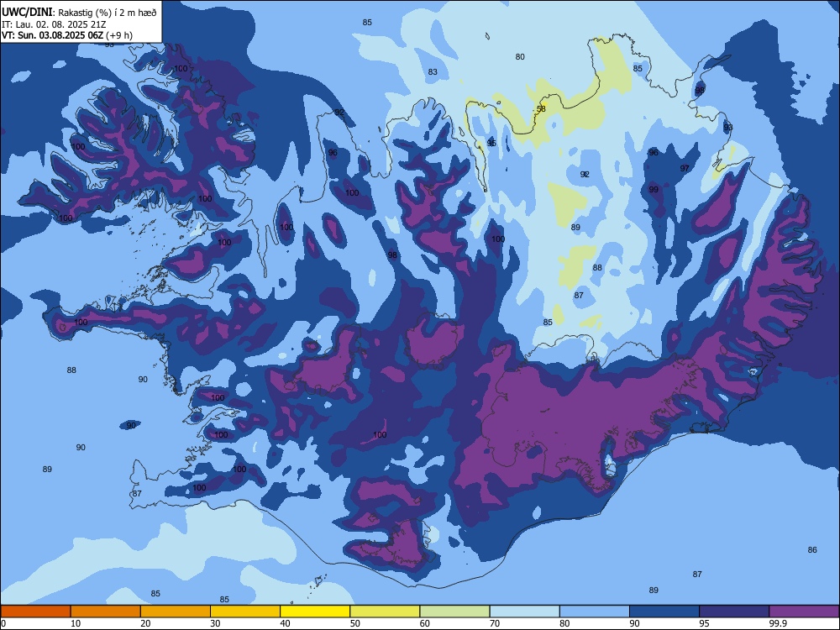Click the pale blue 70–80 legend swatch

525,612
